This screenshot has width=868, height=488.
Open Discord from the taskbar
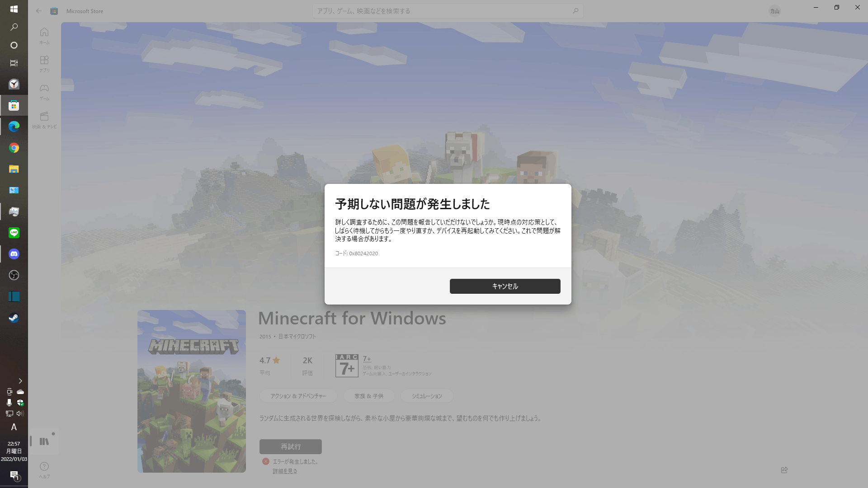[14, 254]
